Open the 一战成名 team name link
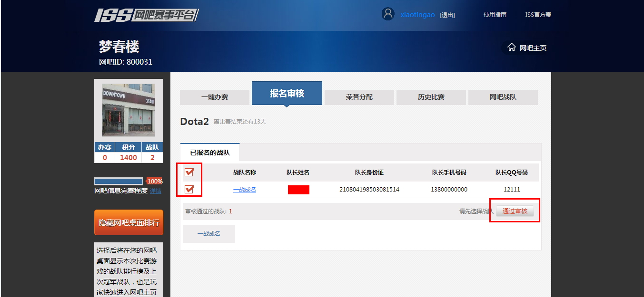This screenshot has height=297, width=644. tap(244, 190)
